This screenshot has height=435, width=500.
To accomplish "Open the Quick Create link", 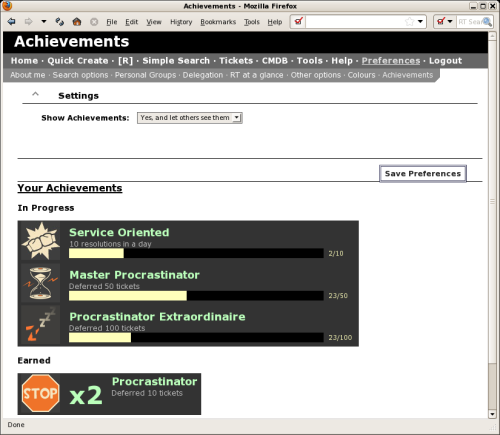I will (x=78, y=61).
